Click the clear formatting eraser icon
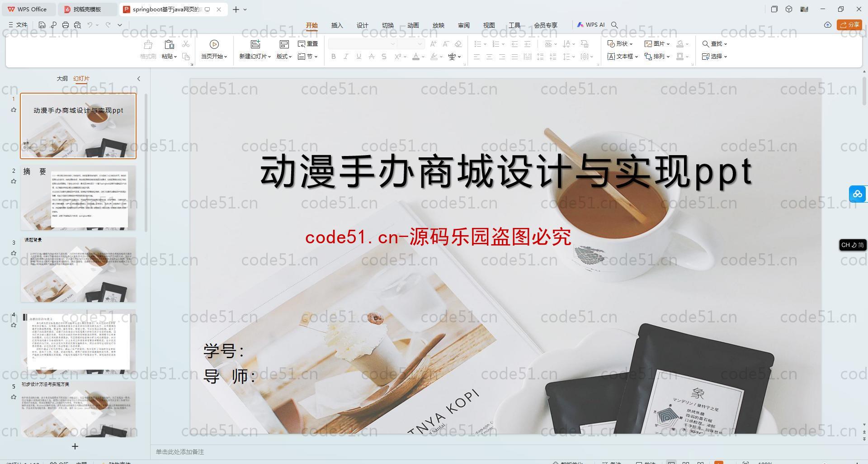Viewport: 868px width, 464px height. click(458, 44)
